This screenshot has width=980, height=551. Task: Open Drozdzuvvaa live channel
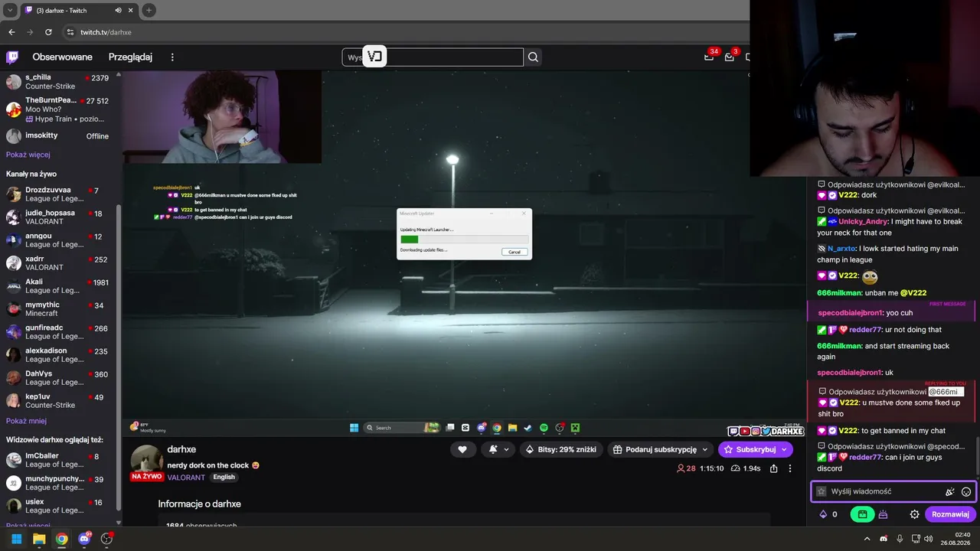(x=58, y=194)
